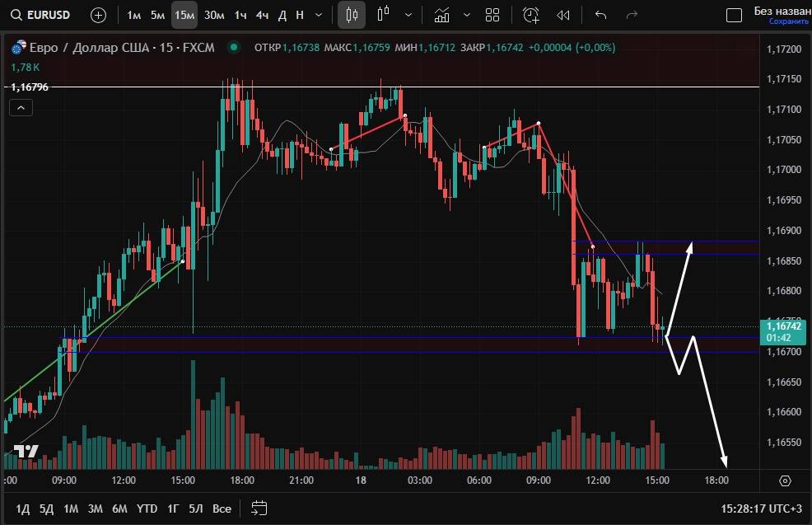The width and height of the screenshot is (812, 525).
Task: Select the 1М date range at the bottom
Action: (71, 509)
